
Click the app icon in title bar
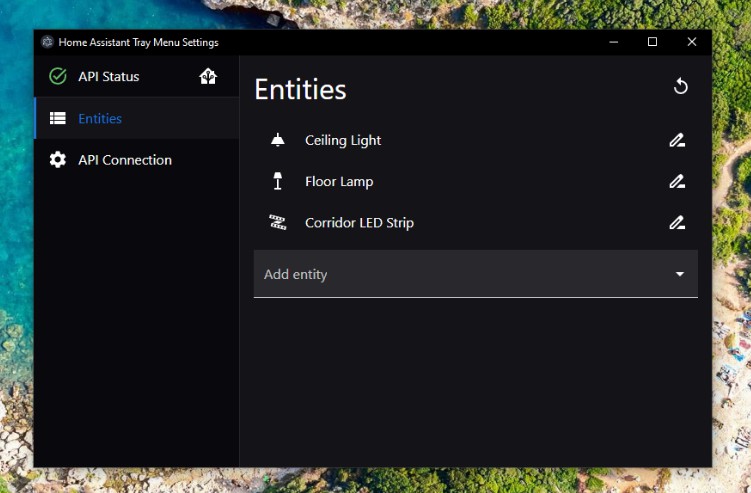pyautogui.click(x=47, y=42)
